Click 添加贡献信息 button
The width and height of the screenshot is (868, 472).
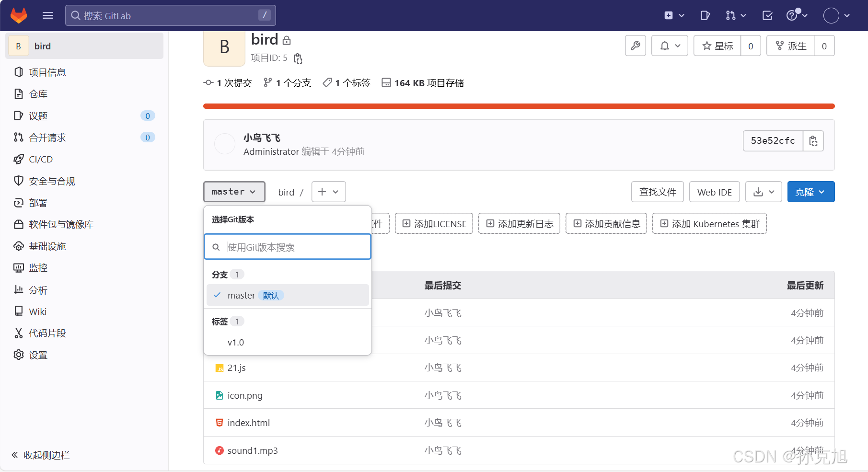click(606, 224)
